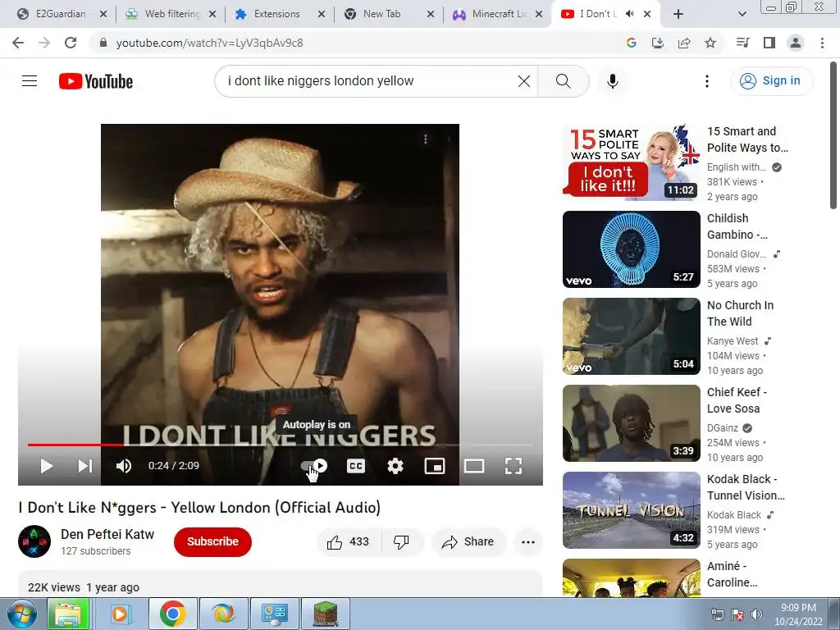Click the English with... channel name
The height and width of the screenshot is (630, 840).
[737, 167]
